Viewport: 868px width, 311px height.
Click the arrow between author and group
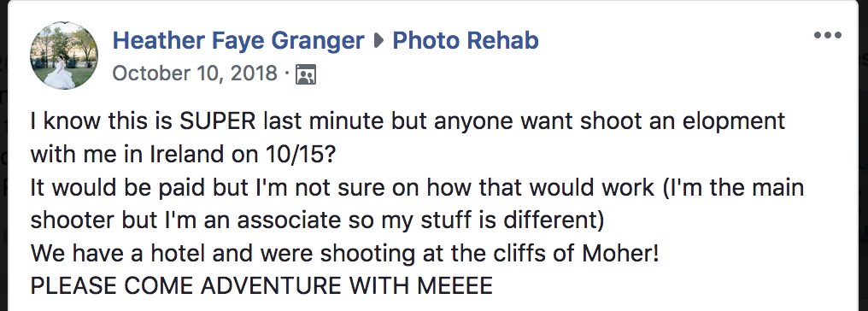tap(378, 40)
